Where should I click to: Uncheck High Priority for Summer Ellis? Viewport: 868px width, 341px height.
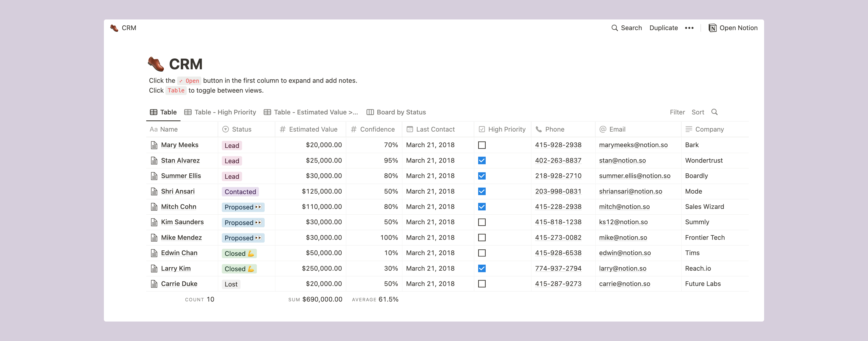pos(482,176)
